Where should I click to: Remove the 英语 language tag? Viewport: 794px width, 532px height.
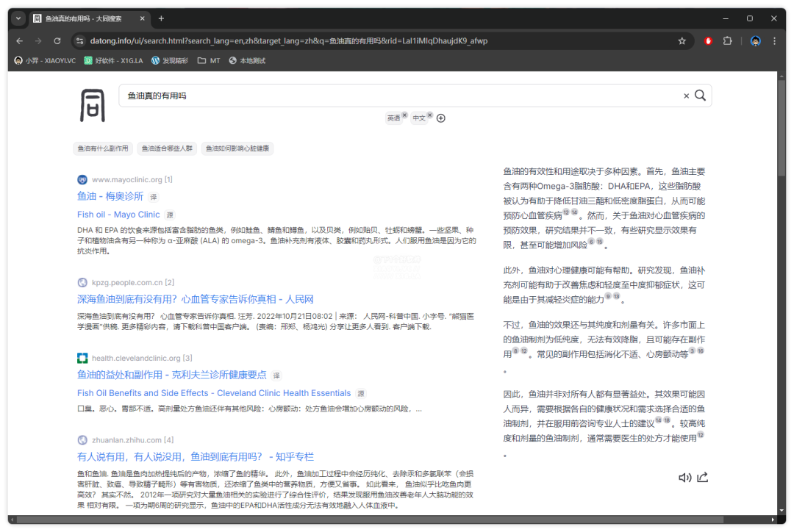(x=404, y=115)
